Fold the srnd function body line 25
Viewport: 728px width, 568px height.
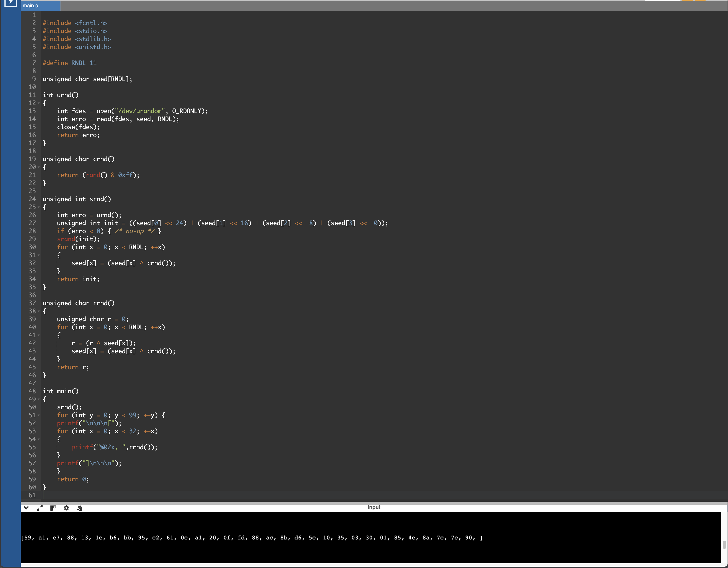[x=39, y=207]
